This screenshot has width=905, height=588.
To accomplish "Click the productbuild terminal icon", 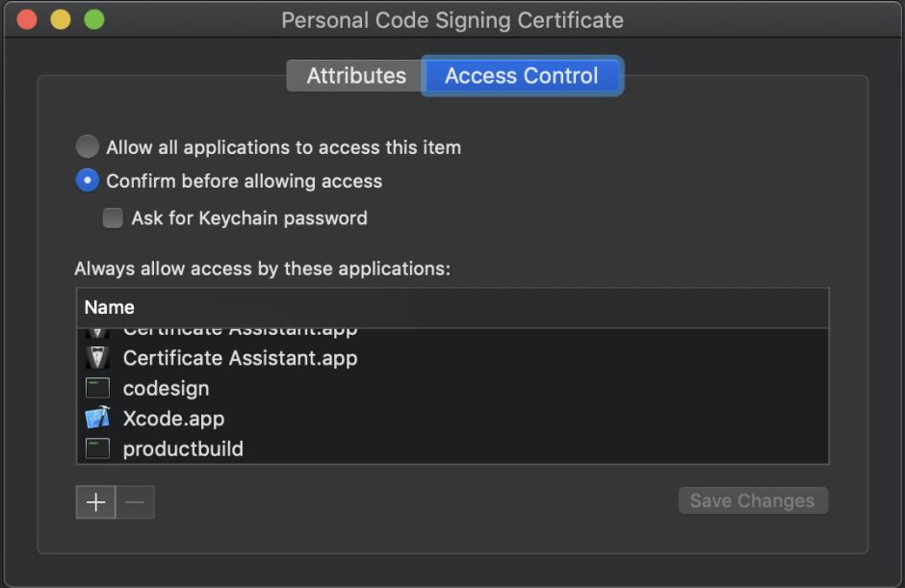I will coord(96,448).
